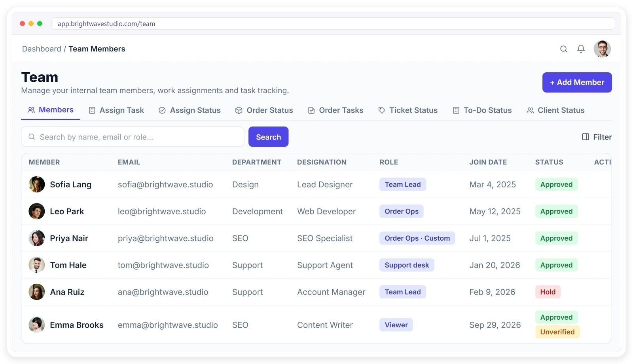
Task: Click Sofia Lang's Team Lead role badge
Action: [403, 185]
